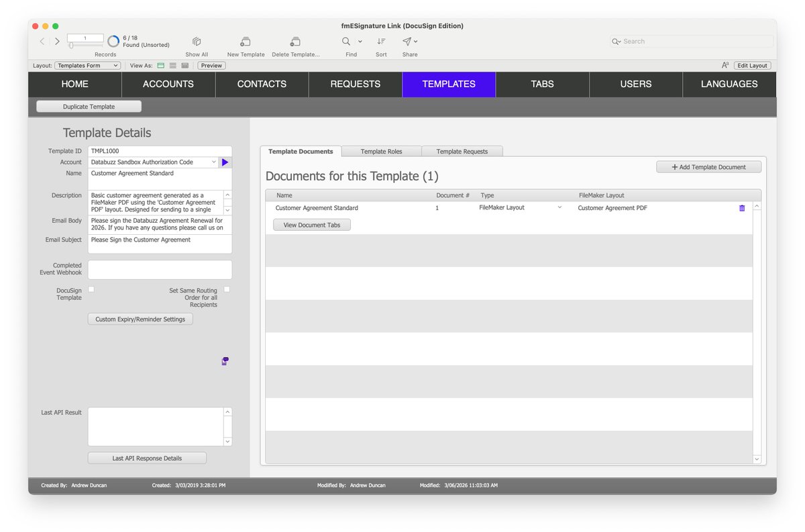Switch to the Template Requests tab
The height and width of the screenshot is (532, 805).
[462, 152]
